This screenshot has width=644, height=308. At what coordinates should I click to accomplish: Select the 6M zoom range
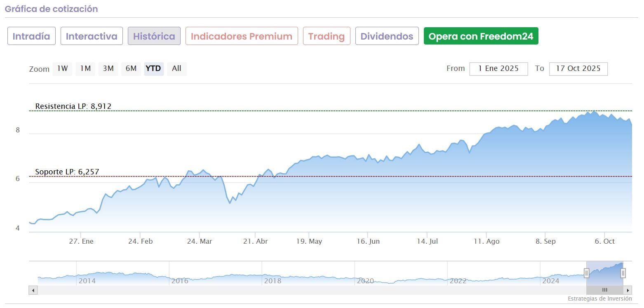tap(131, 69)
